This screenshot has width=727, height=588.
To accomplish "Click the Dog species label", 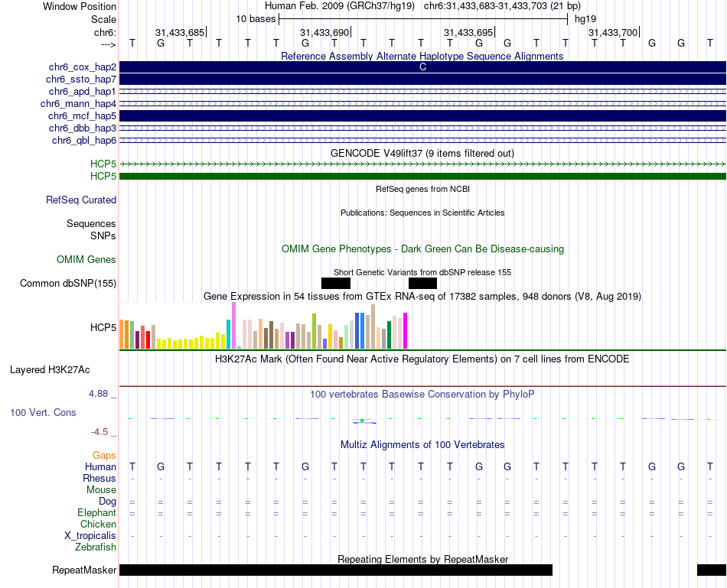I will click(108, 502).
